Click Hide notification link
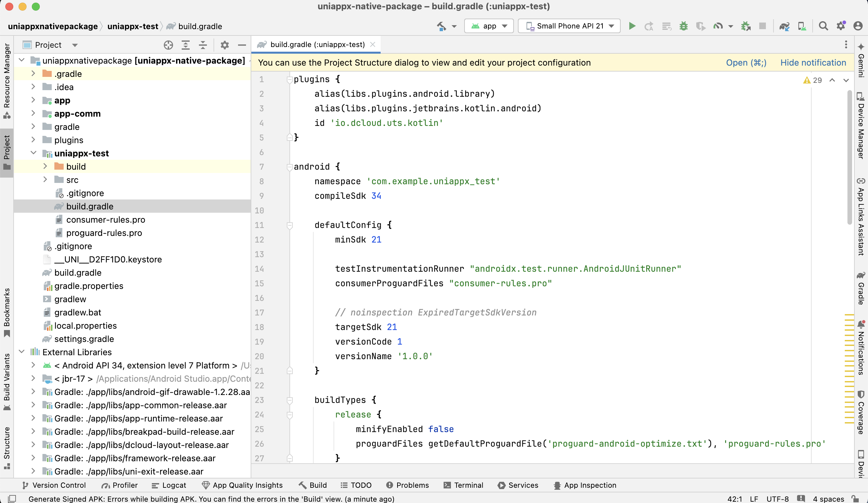 813,63
